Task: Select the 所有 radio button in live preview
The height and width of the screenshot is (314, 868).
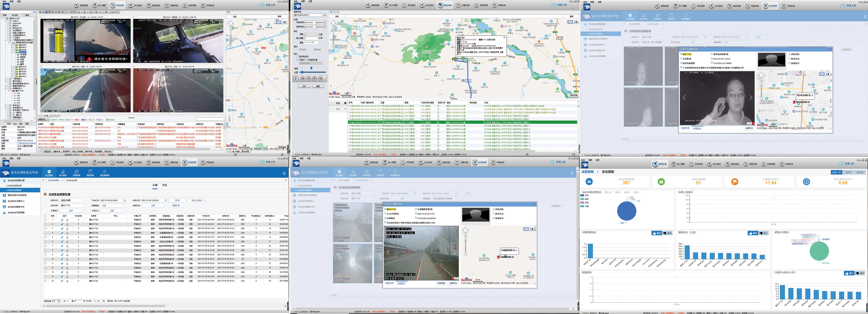Action: (x=1, y=15)
